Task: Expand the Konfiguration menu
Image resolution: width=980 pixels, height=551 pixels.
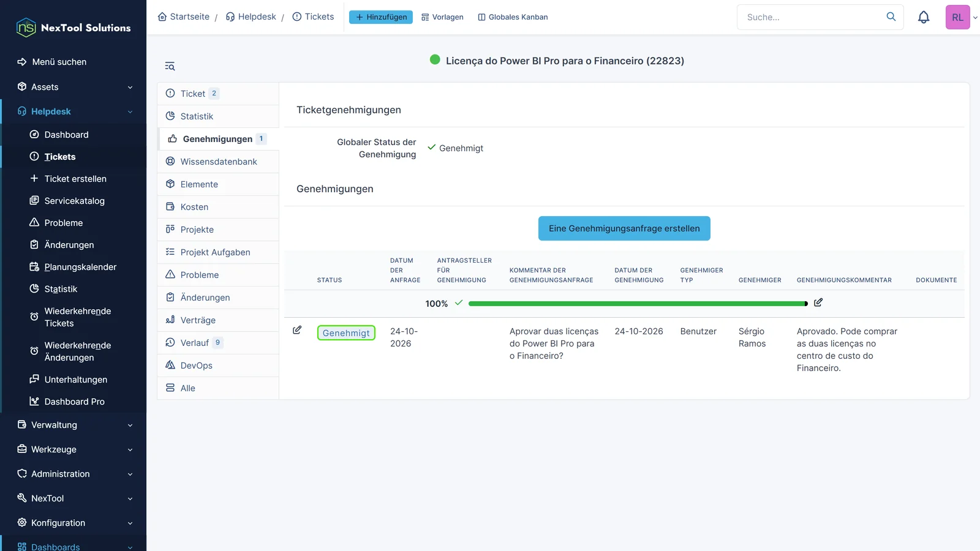Action: click(73, 523)
